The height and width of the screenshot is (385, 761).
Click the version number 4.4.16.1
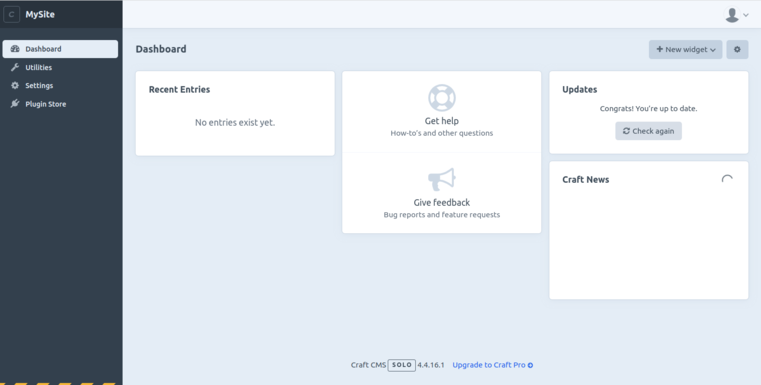[430, 365]
